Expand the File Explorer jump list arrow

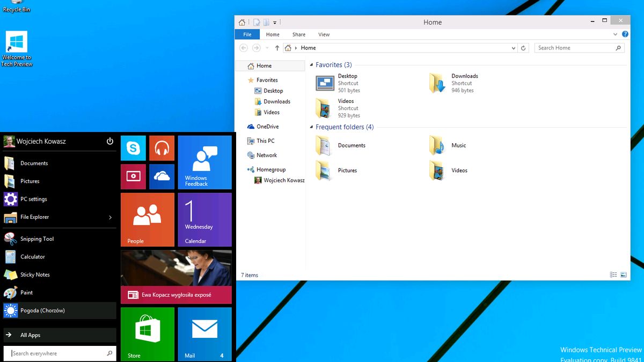[x=110, y=217]
